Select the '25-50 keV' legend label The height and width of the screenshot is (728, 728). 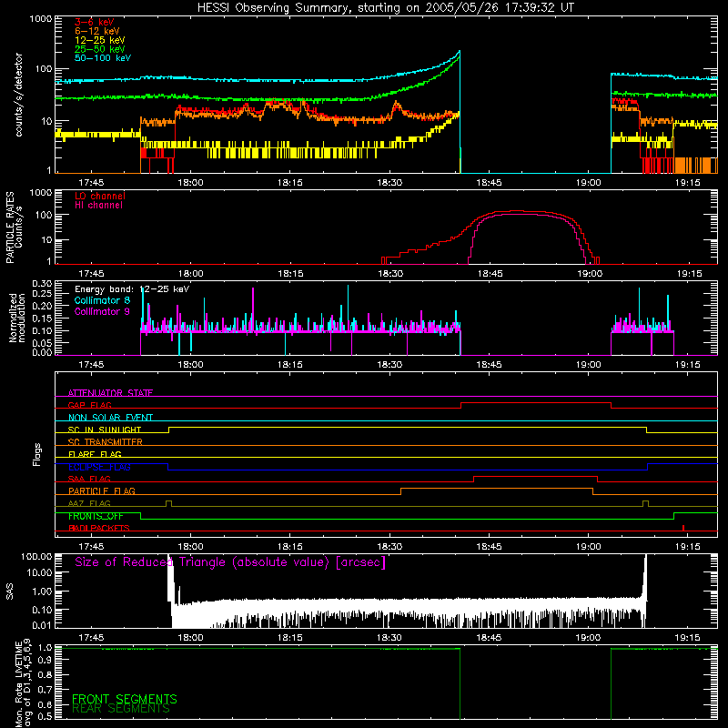tap(100, 49)
